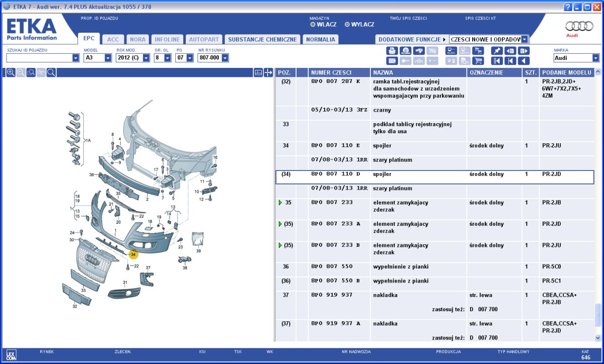
Task: Click the plain magnifier fit icon
Action: tap(51, 72)
